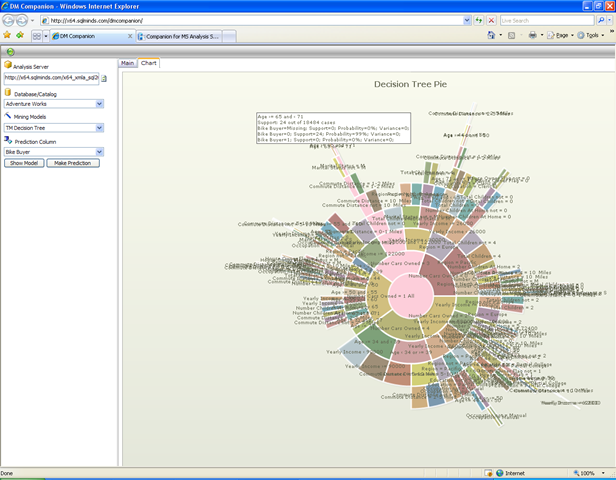Select Companion for MS Analysis S... browser tab
616x480 pixels.
(x=179, y=37)
